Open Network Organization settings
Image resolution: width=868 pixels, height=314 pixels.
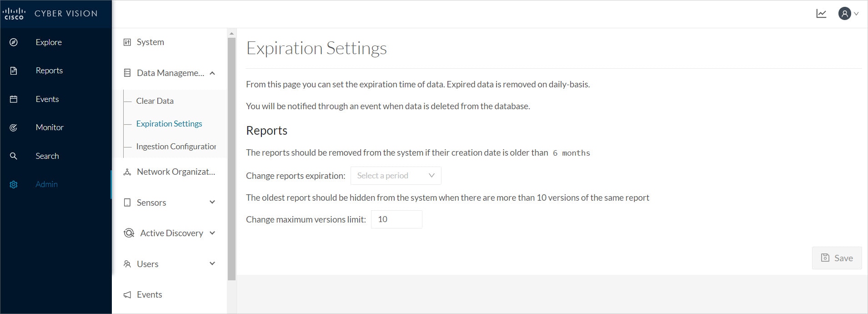click(x=176, y=172)
